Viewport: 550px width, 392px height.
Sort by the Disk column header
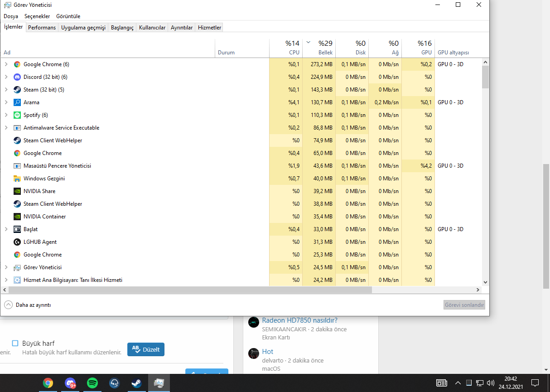pos(352,48)
